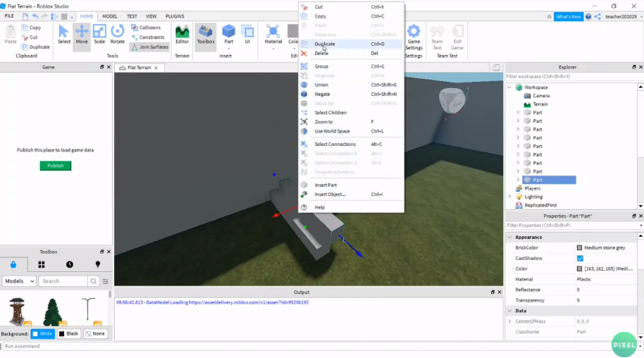Click Duplicate in the Clipboard group

click(x=36, y=47)
